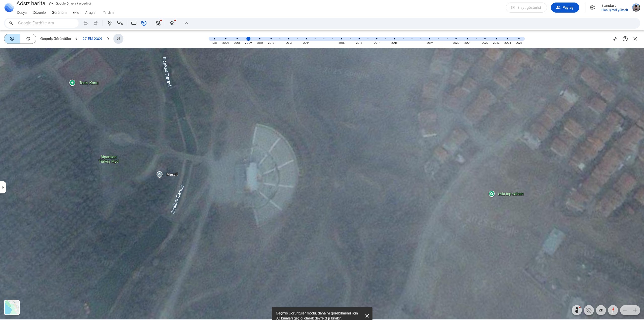This screenshot has width=644, height=320.
Task: Toggle the 2D view button
Action: pyautogui.click(x=601, y=310)
